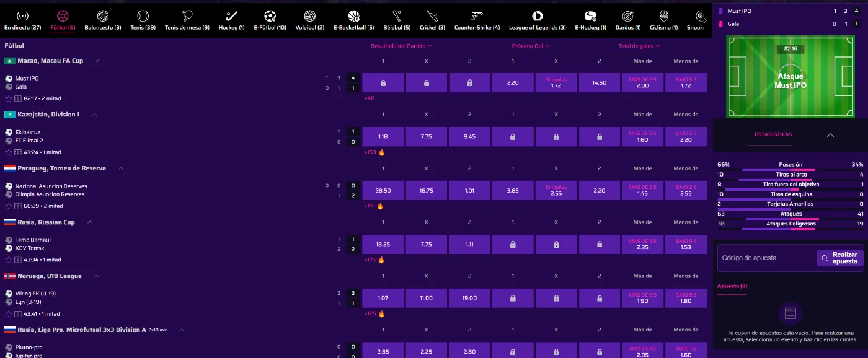The width and height of the screenshot is (868, 358).
Task: Click the Paraguay flag icon
Action: pyautogui.click(x=9, y=168)
